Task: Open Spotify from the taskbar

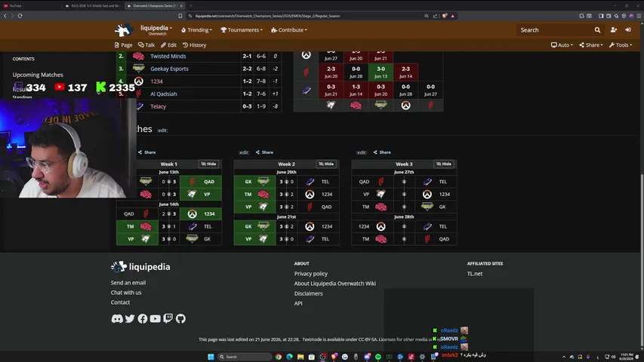Action: click(x=377, y=357)
